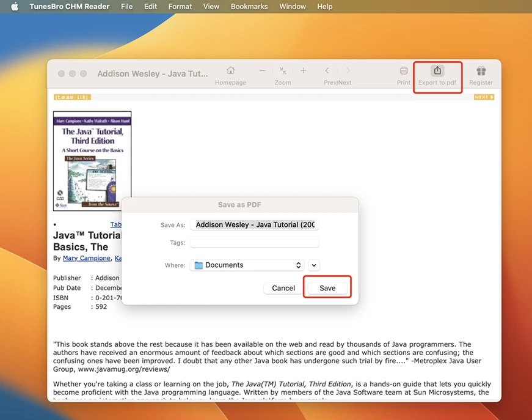
Task: Expand the save dialog with chevron button
Action: coord(314,265)
